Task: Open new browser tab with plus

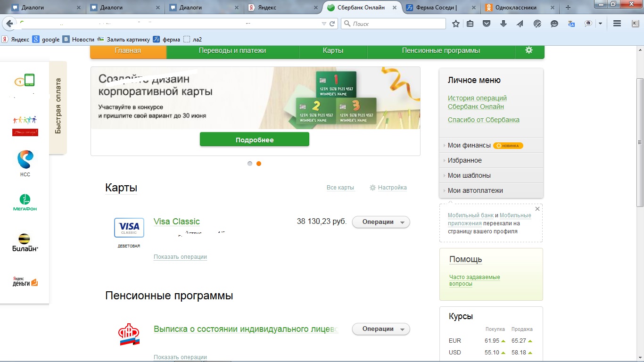Action: [568, 8]
